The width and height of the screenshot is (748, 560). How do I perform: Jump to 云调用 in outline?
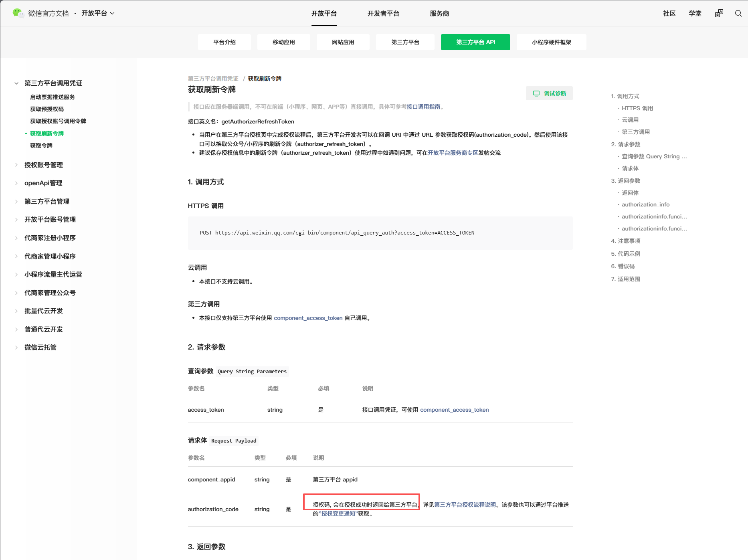tap(630, 120)
